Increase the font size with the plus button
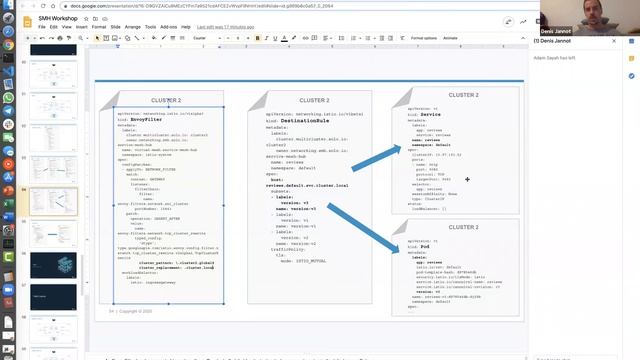640x360 pixels. pos(248,38)
